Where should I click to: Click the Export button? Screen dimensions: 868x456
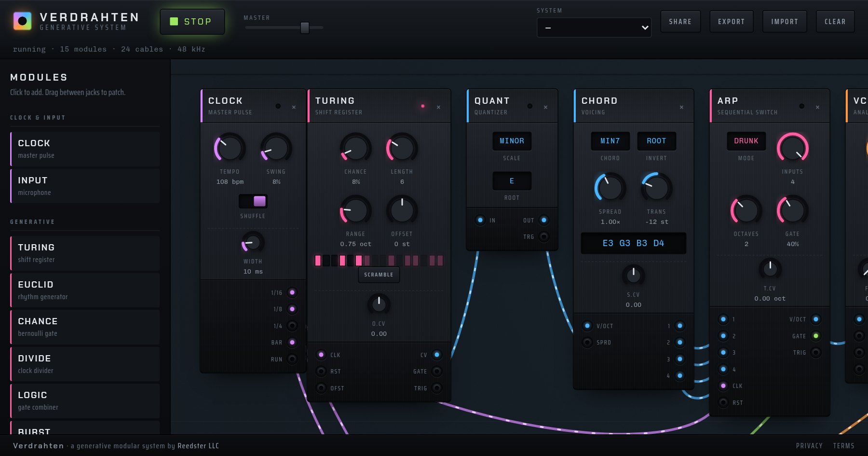(x=732, y=22)
